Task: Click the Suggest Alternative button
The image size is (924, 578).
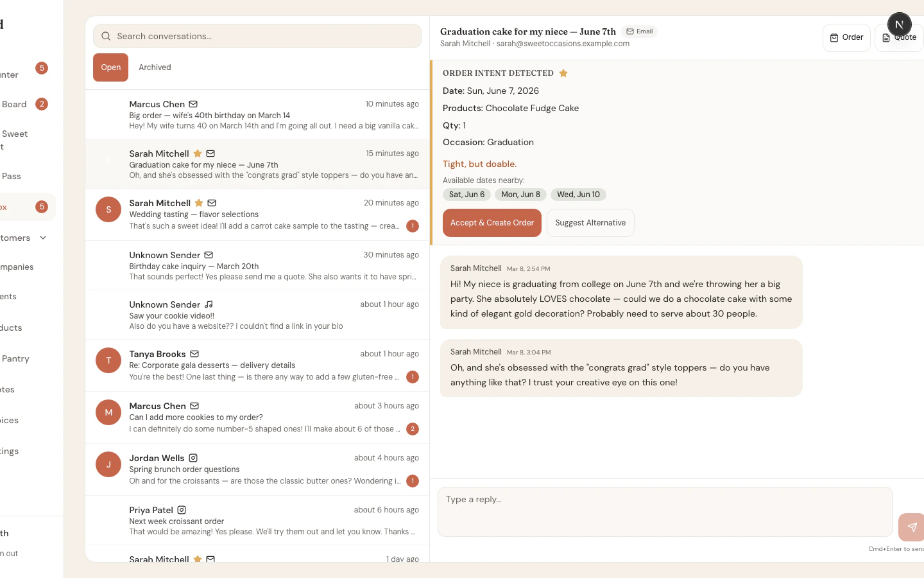Action: pyautogui.click(x=590, y=222)
